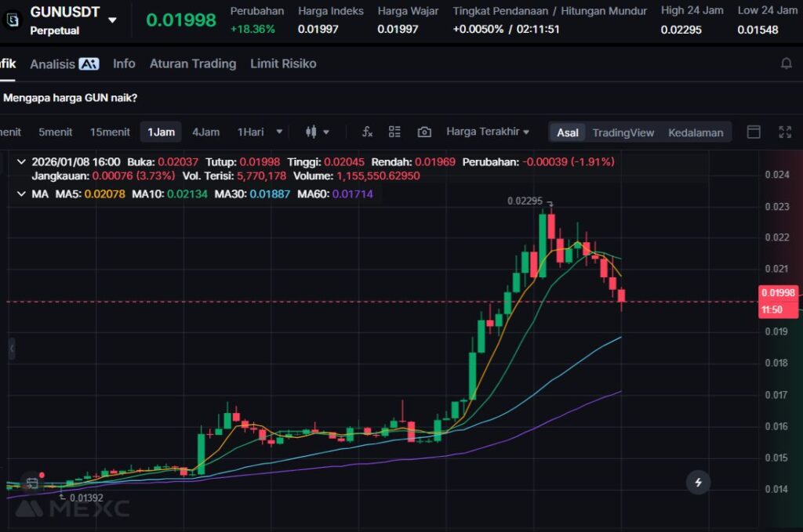Expand chart to fullscreen
This screenshot has height=532, width=803.
(784, 132)
